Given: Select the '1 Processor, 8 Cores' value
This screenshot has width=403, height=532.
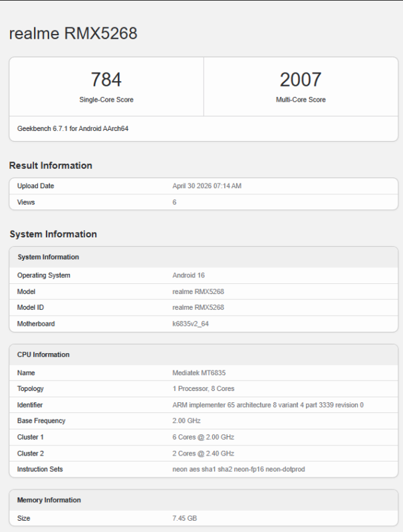Looking at the screenshot, I should [203, 389].
